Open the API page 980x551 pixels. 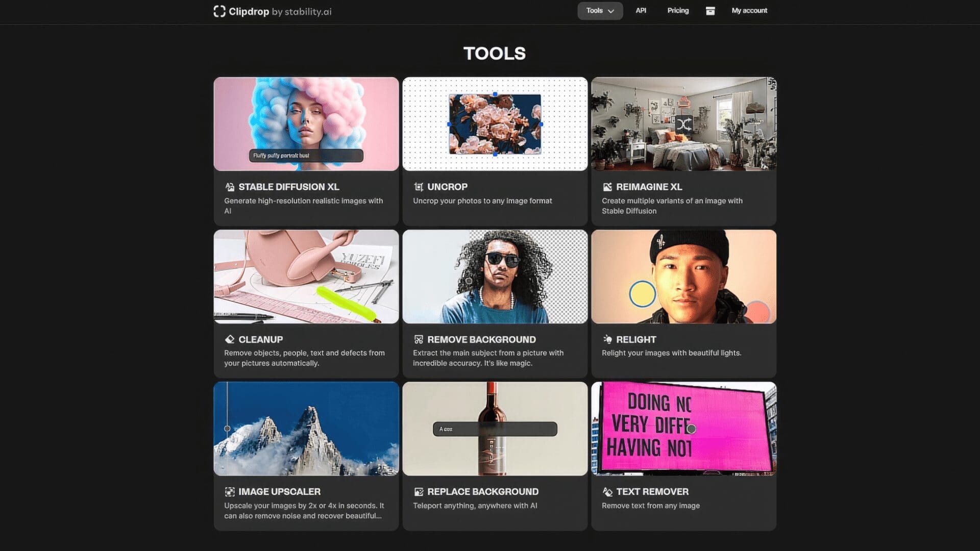click(641, 11)
